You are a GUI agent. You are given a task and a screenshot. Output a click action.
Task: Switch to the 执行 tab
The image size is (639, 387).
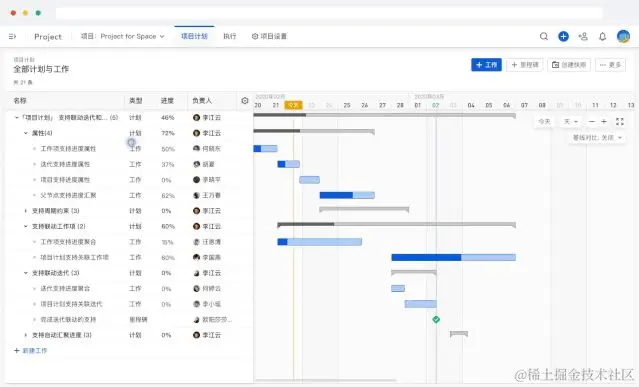coord(229,36)
